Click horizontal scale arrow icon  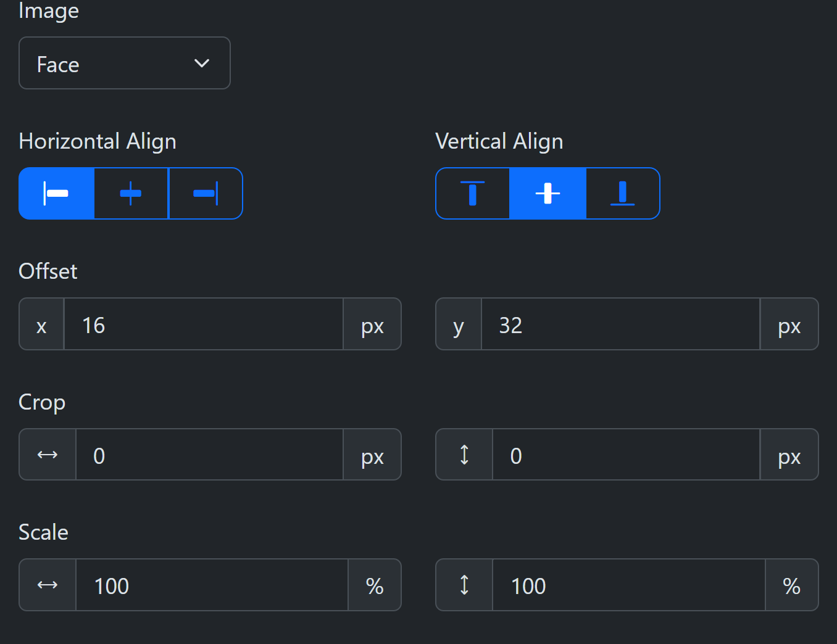click(x=48, y=585)
